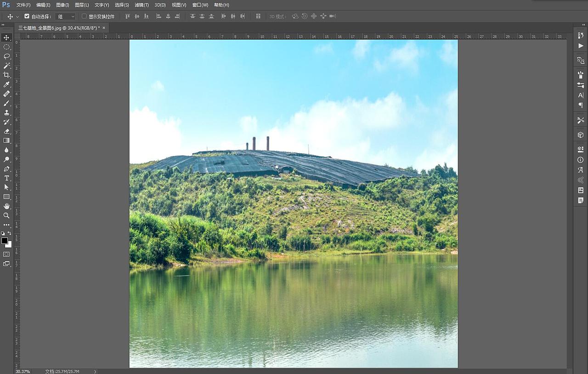The height and width of the screenshot is (374, 588).
Task: Open the Actions panel play icon
Action: pos(581,46)
